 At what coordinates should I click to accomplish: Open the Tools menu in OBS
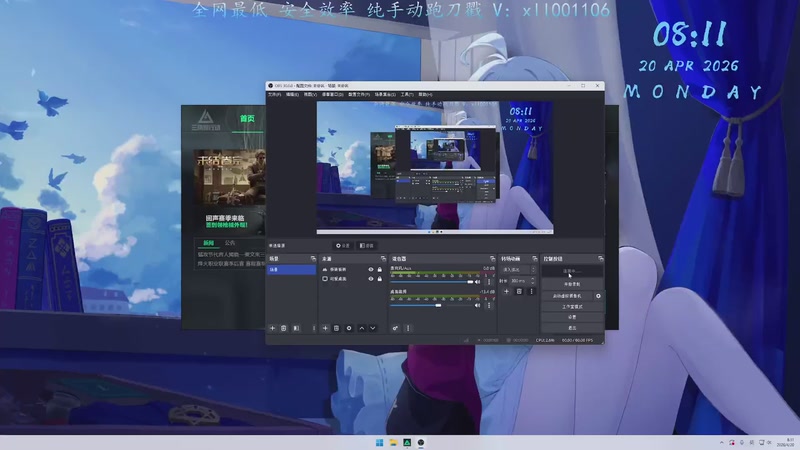[407, 94]
